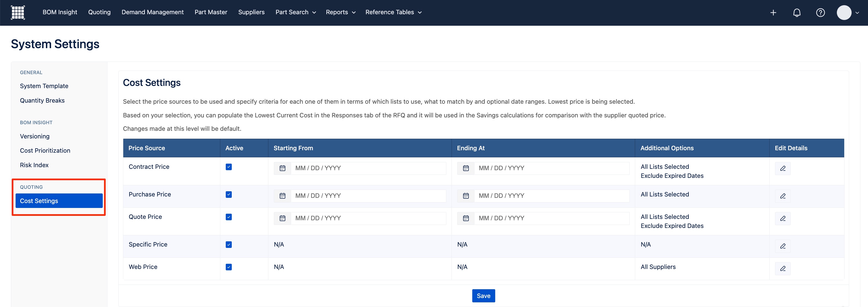The height and width of the screenshot is (307, 868).
Task: Click Purchase Price Starting From date field
Action: pos(368,196)
